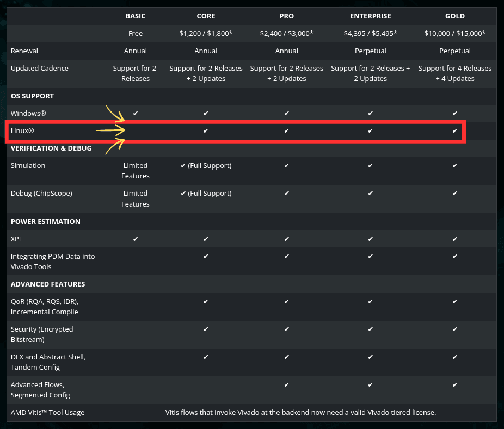504x429 pixels.
Task: Click the DFX checkmark under GOLD
Action: [x=455, y=357]
